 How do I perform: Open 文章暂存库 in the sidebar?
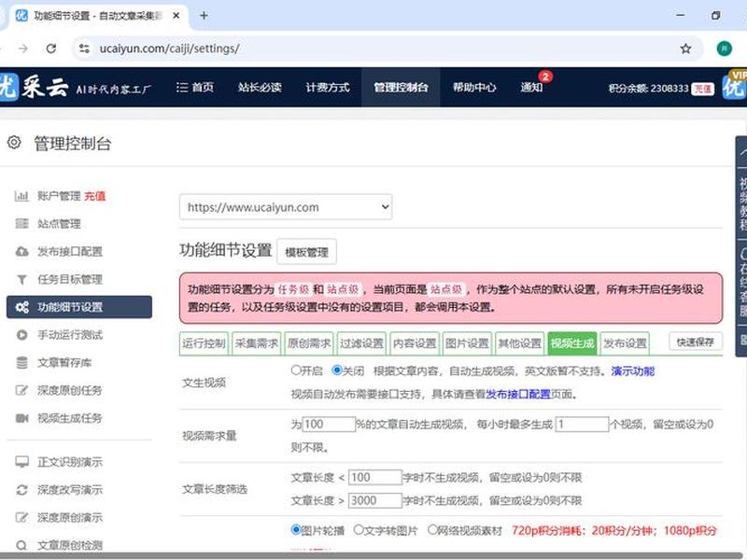click(64, 363)
